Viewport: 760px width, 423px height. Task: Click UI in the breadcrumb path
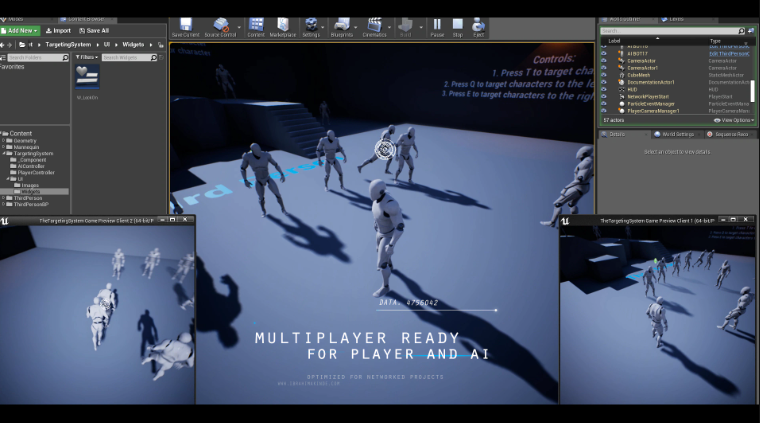(x=107, y=45)
